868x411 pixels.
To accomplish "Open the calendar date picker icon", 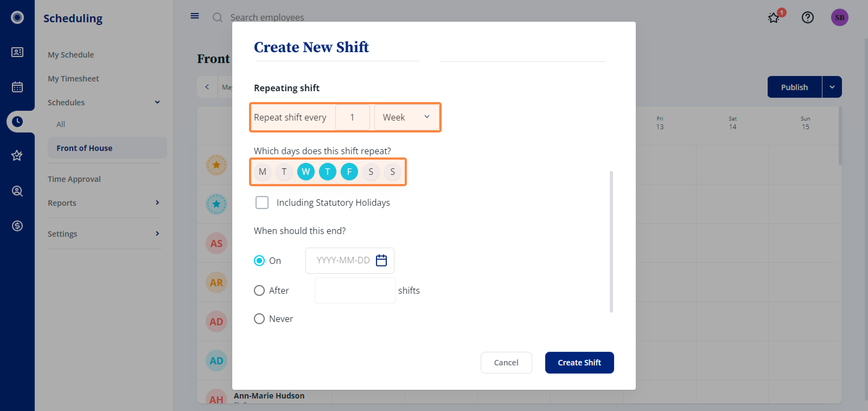I will (381, 260).
